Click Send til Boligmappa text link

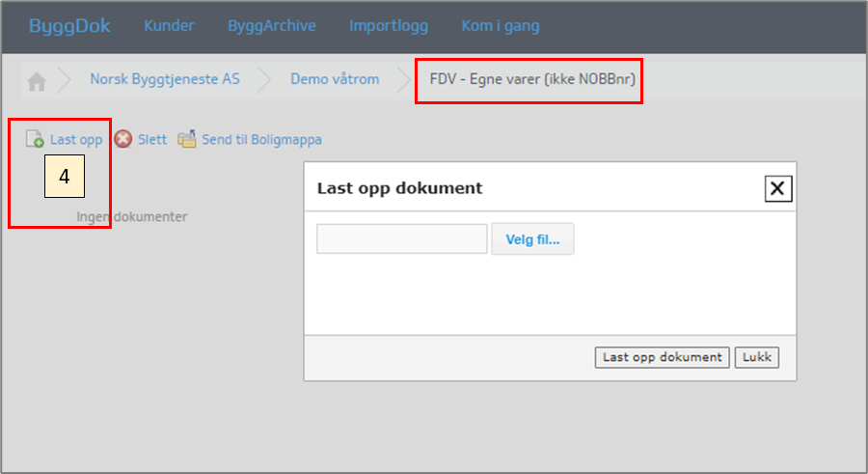click(261, 140)
